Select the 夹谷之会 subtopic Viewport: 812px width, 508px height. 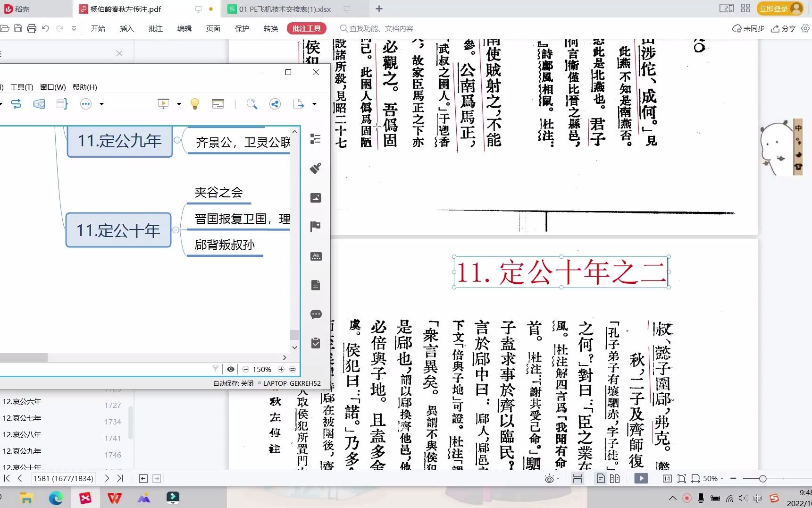click(x=218, y=192)
